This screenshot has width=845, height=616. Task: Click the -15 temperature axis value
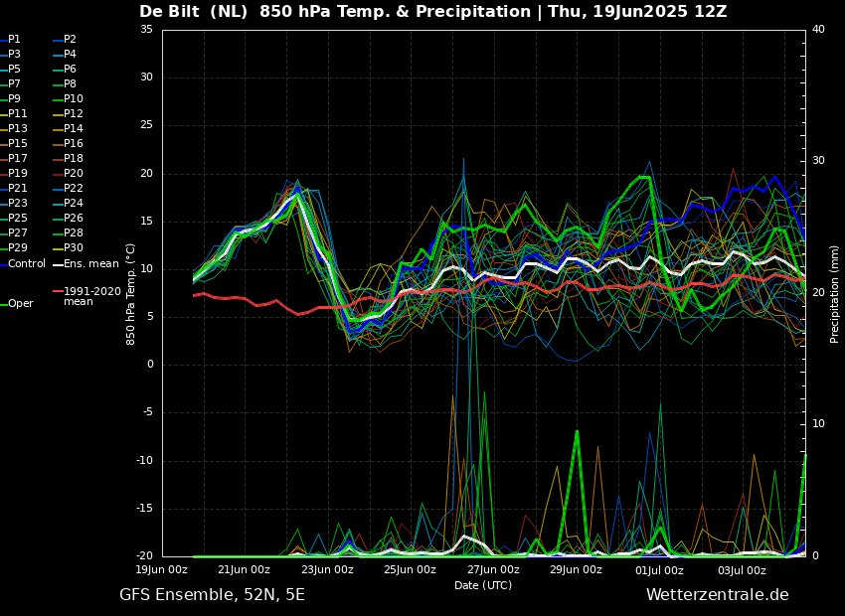pyautogui.click(x=144, y=509)
